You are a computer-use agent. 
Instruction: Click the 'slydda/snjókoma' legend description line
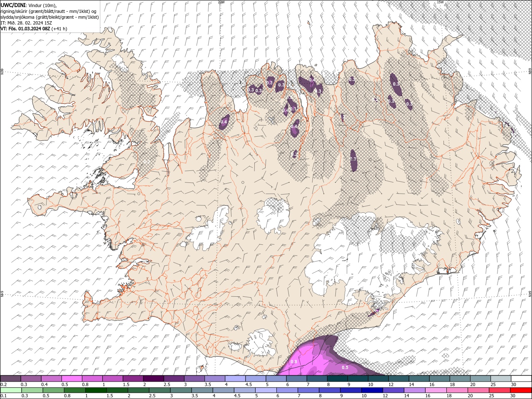coord(49,17)
